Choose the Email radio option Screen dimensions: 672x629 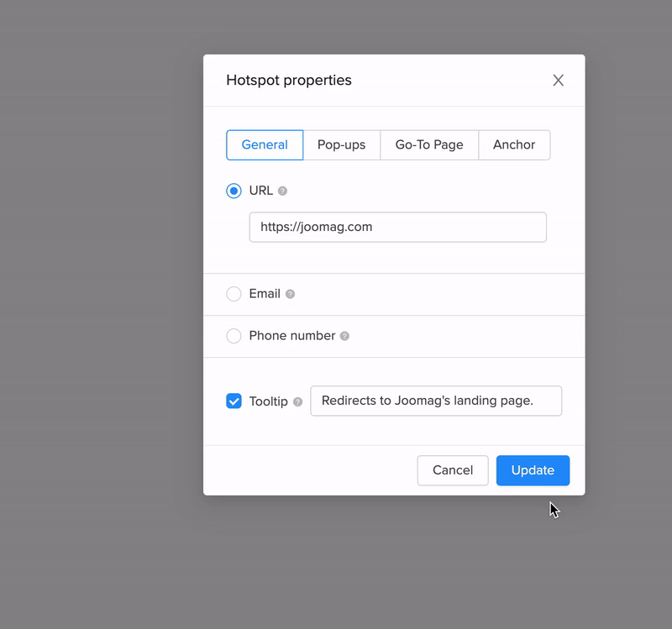coord(234,294)
